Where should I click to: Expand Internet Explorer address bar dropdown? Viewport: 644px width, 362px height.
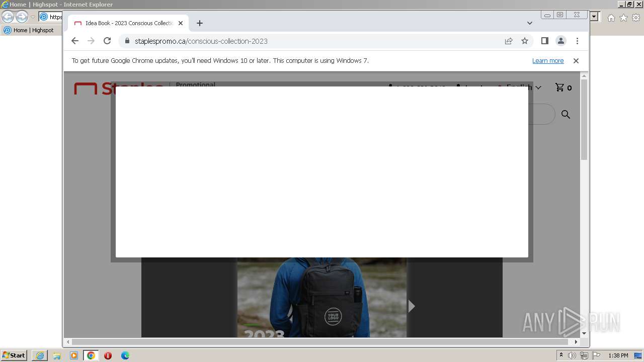594,17
